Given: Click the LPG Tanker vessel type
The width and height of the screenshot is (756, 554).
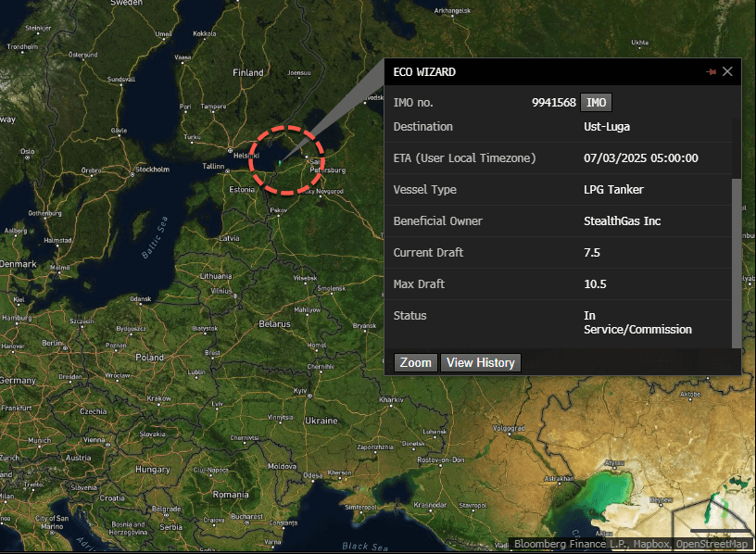Looking at the screenshot, I should pos(613,190).
